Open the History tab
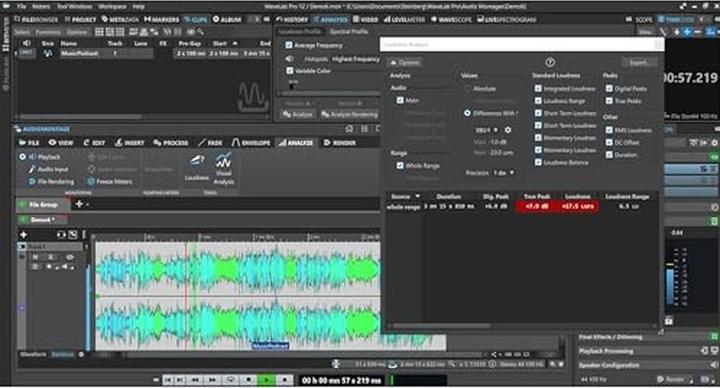720x388 pixels. 292,19
